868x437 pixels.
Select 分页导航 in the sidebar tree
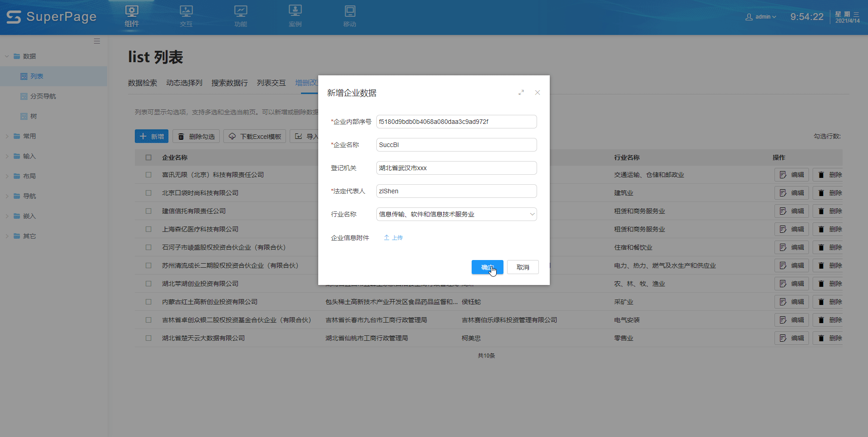(43, 96)
